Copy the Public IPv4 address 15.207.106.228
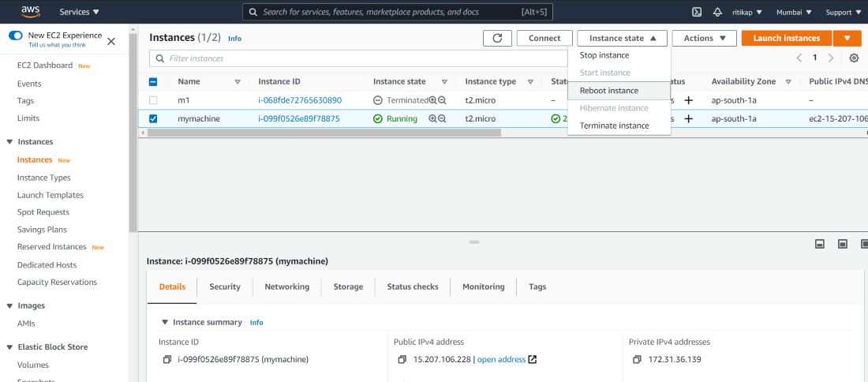 402,359
